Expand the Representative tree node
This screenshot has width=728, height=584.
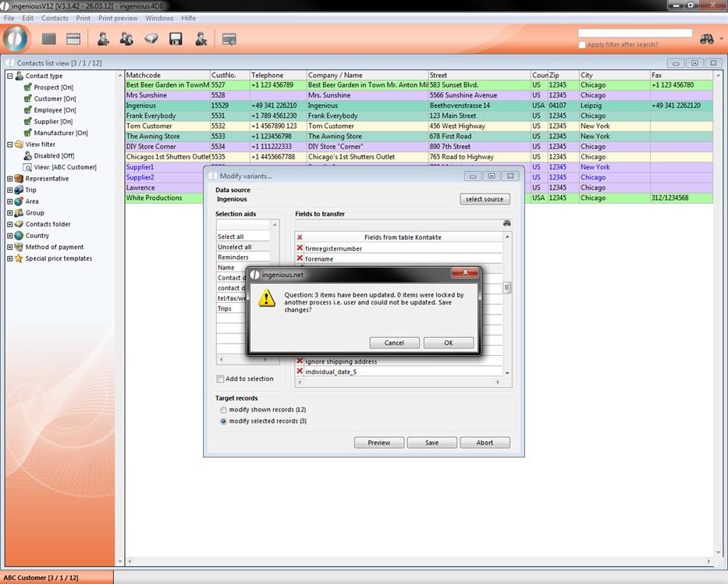[x=10, y=179]
